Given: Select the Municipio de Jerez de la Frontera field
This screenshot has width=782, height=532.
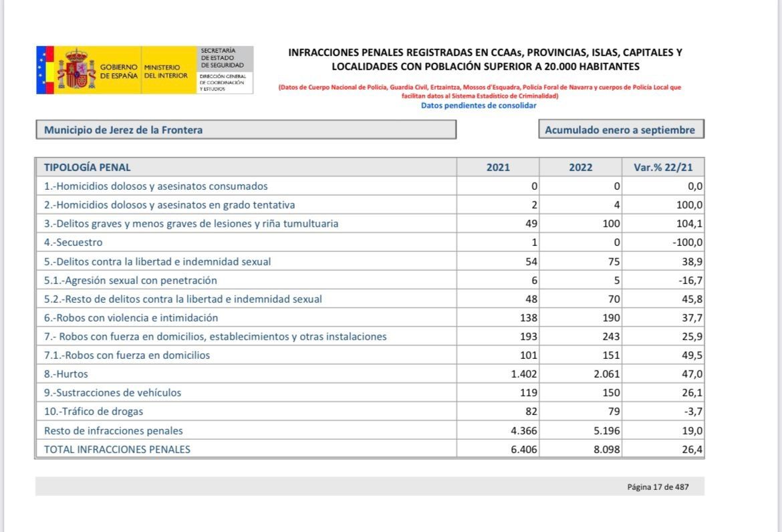Looking at the screenshot, I should (x=245, y=130).
